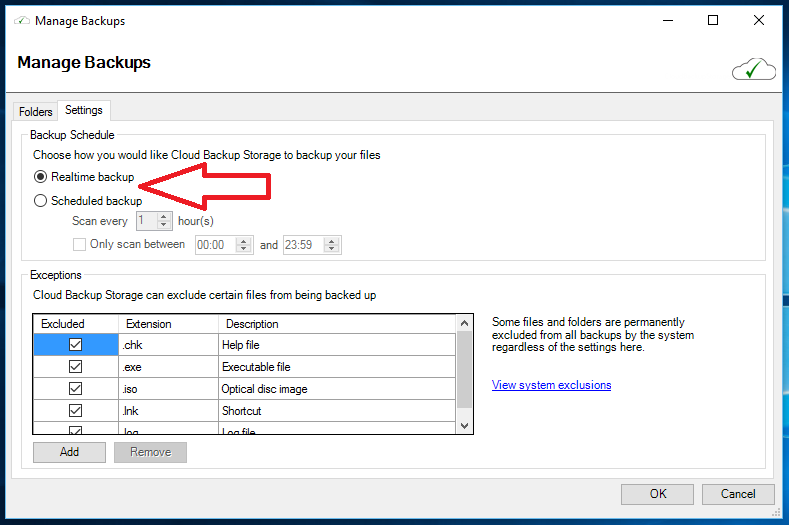
Task: Decrease the 00:00 start time
Action: [x=244, y=249]
